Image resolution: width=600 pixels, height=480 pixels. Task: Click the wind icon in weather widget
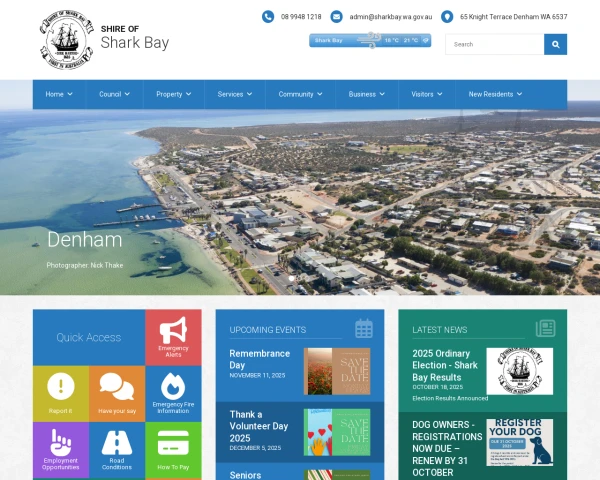coord(370,40)
